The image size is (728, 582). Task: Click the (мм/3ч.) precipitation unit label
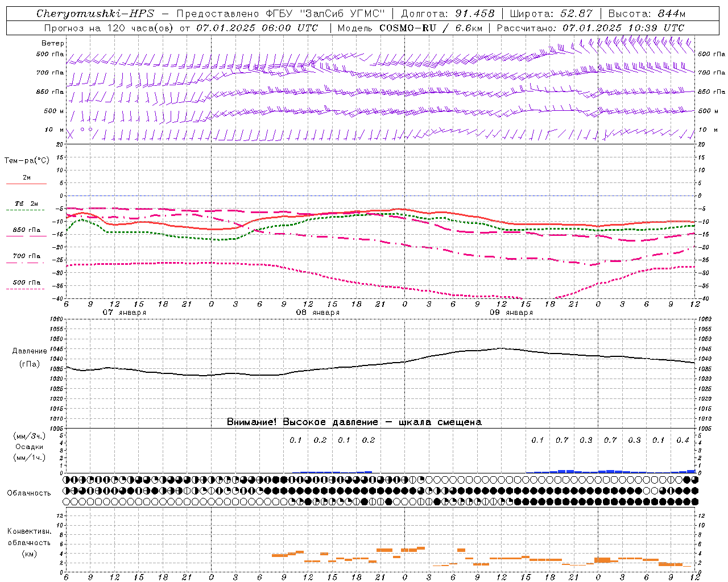pyautogui.click(x=30, y=436)
